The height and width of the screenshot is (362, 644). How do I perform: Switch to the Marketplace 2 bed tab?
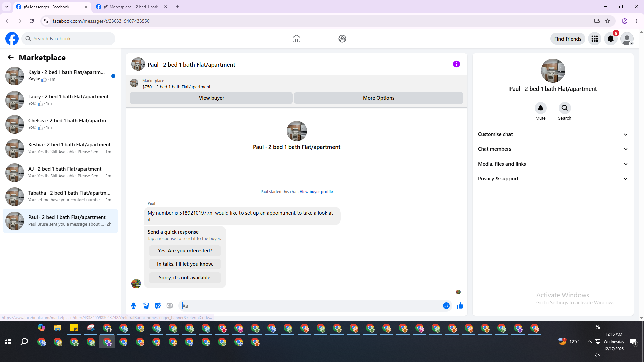tap(131, 7)
